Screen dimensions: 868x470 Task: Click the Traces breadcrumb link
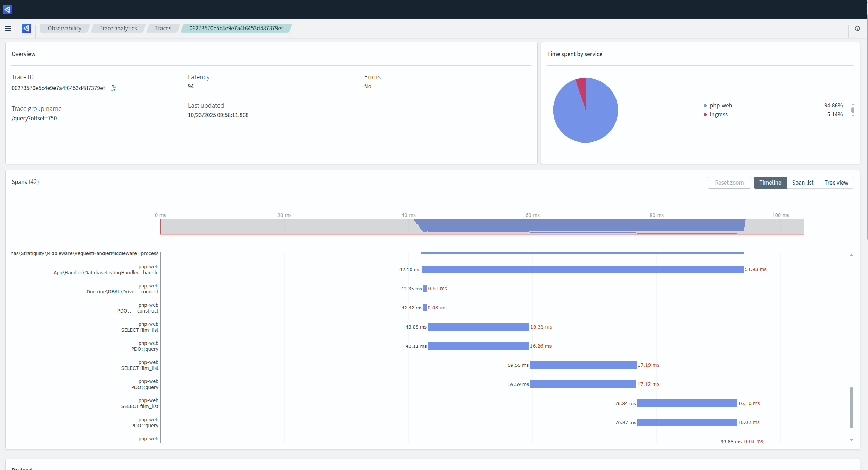[163, 29]
